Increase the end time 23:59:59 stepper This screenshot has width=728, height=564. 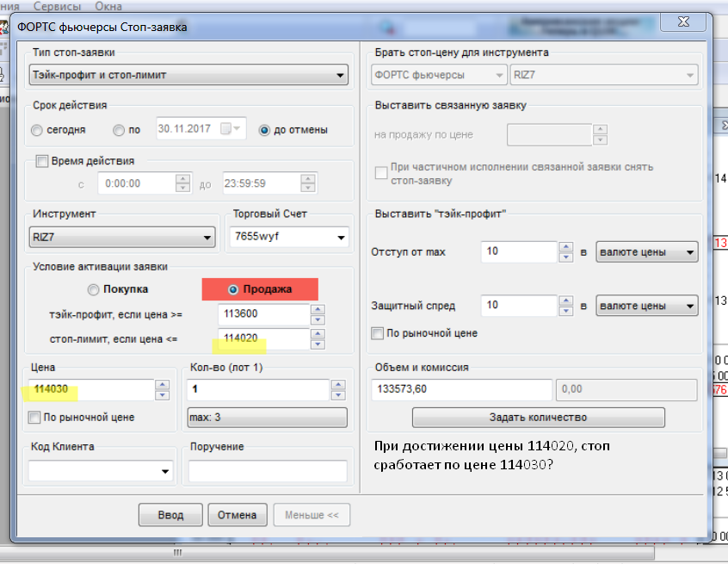click(x=308, y=178)
